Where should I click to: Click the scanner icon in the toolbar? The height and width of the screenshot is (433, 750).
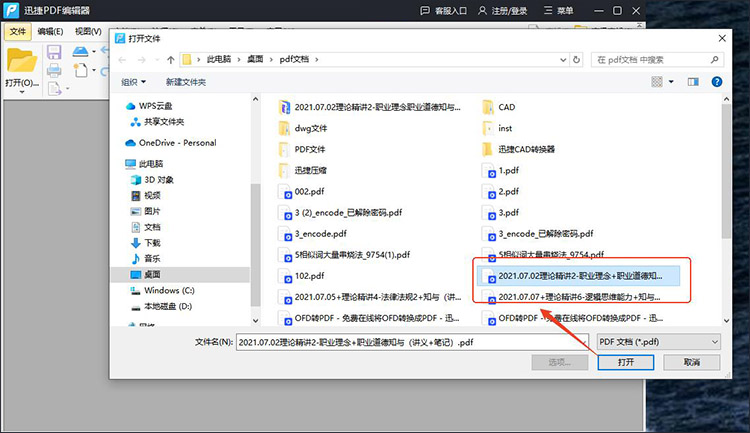tap(80, 51)
